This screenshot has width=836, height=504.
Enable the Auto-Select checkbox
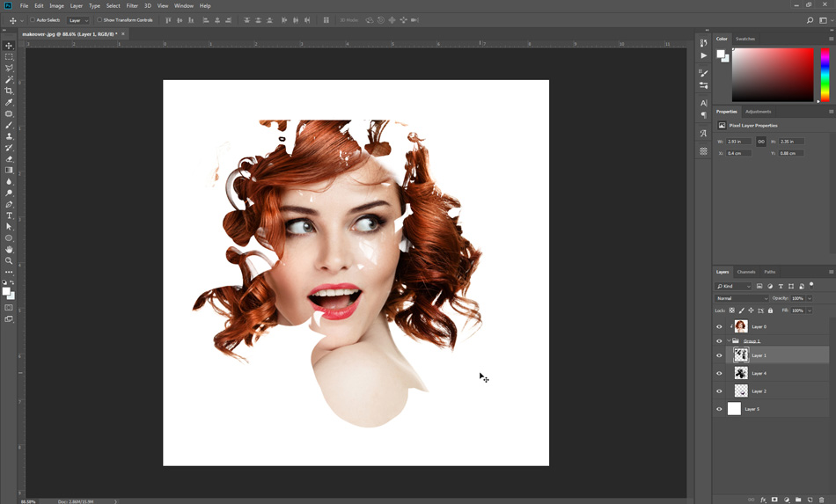click(x=33, y=19)
